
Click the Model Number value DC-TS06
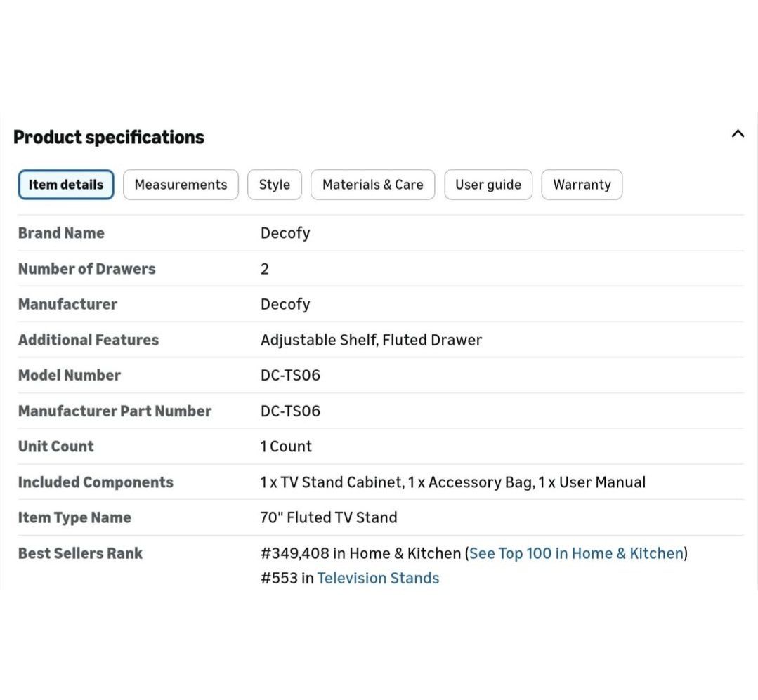pos(291,376)
